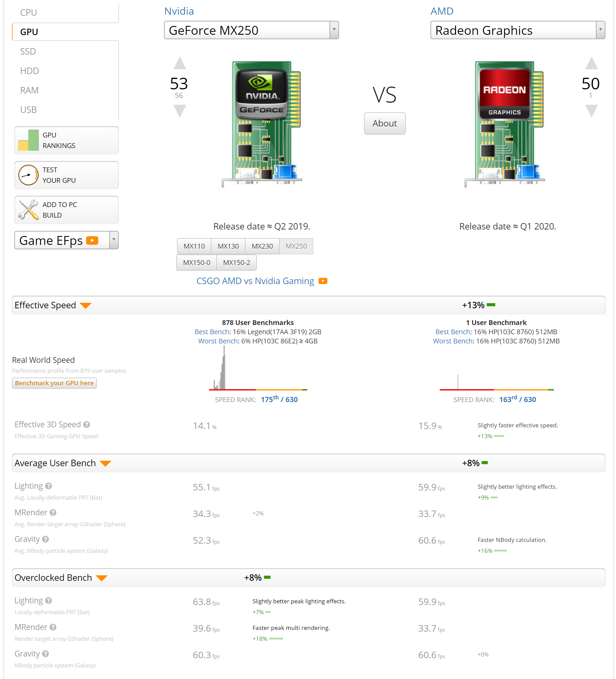Image resolution: width=616 pixels, height=679 pixels.
Task: Click the 878 User Benchmarks heading
Action: point(258,323)
